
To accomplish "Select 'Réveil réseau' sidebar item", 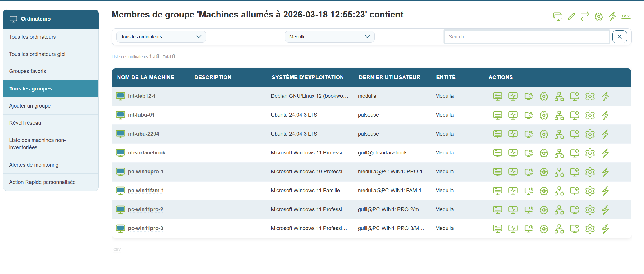I will (x=25, y=123).
